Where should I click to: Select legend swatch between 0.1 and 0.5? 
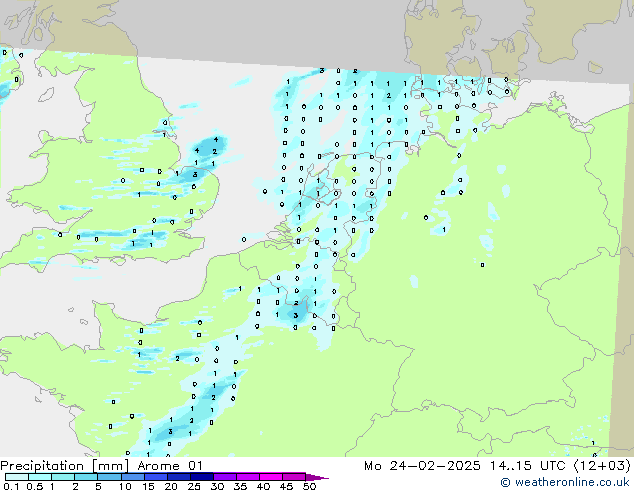17,477
